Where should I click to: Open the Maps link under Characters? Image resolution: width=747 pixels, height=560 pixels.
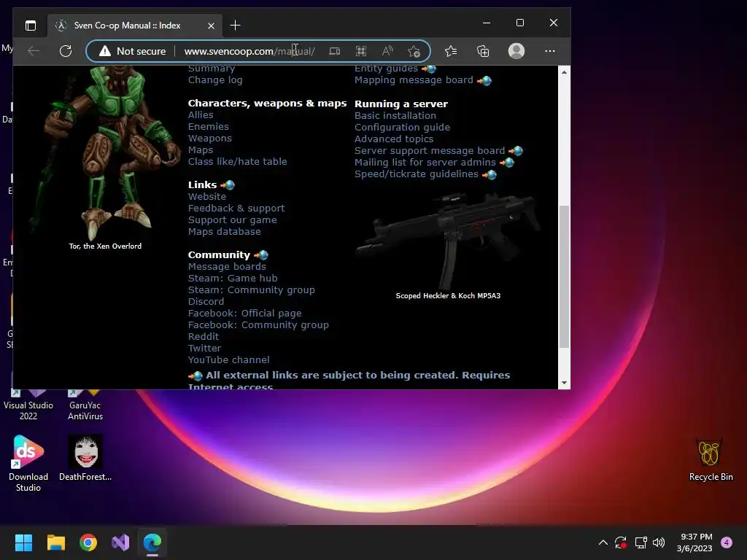(201, 150)
